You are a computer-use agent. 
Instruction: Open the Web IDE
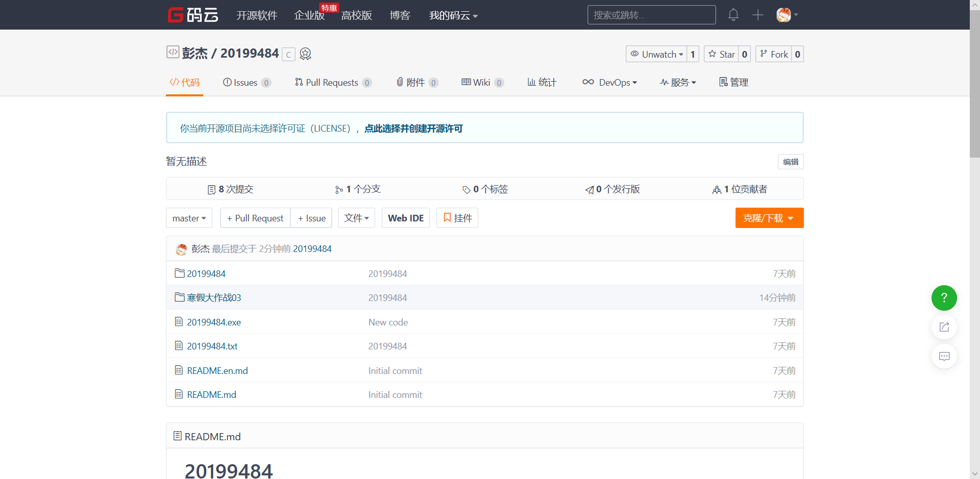point(406,218)
